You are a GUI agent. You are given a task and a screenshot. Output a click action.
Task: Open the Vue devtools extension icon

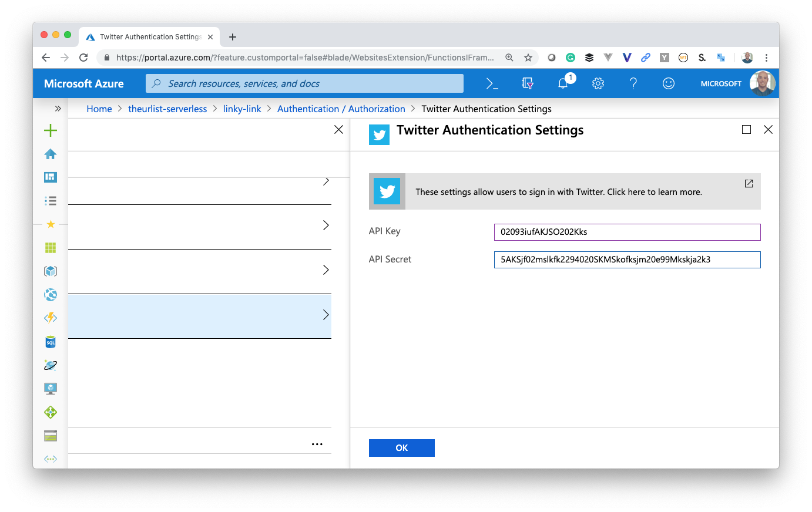[x=608, y=58]
